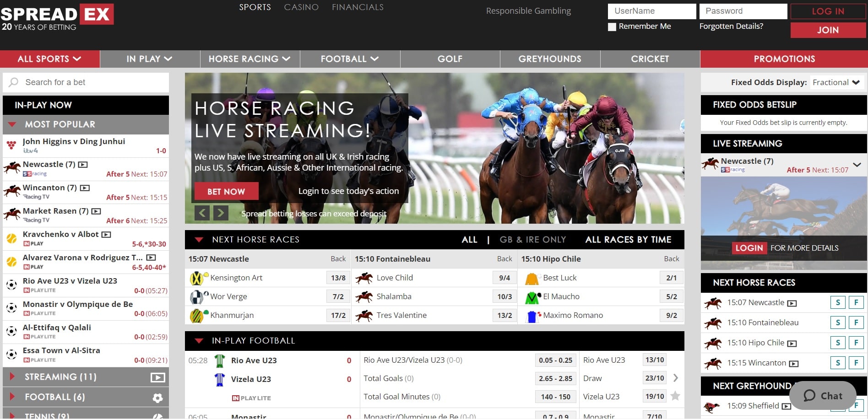
Task: Open the Horse Racing dropdown menu
Action: coord(250,59)
